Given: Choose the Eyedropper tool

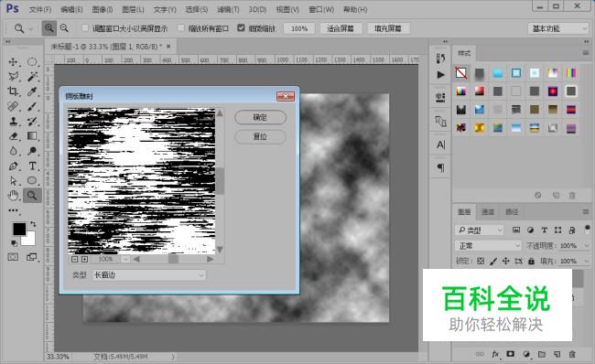Looking at the screenshot, I should click(32, 91).
